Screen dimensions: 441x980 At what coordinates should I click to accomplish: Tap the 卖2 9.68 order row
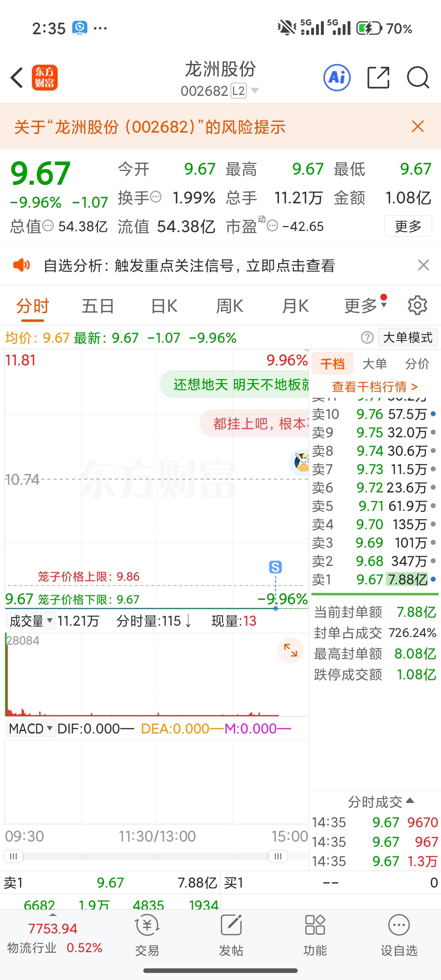[375, 561]
